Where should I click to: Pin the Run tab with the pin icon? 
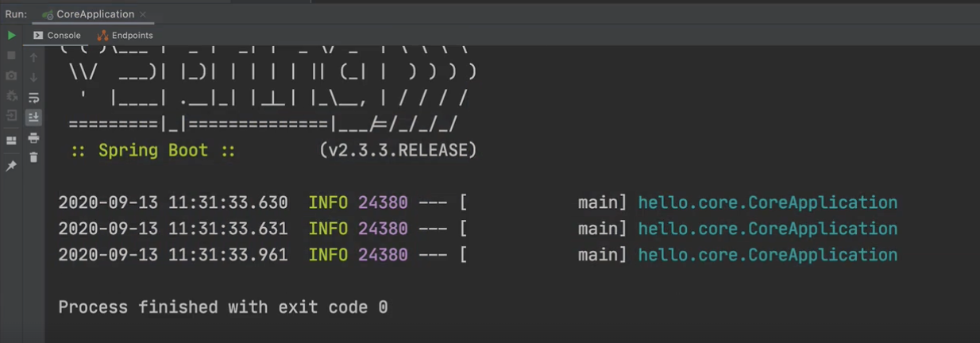pyautogui.click(x=11, y=166)
